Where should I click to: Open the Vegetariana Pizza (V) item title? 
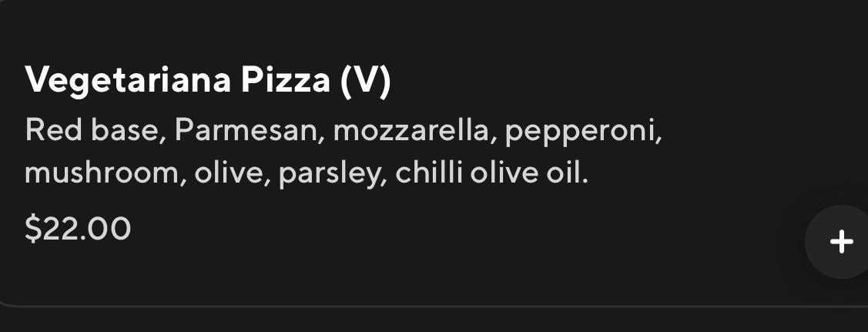(x=208, y=81)
